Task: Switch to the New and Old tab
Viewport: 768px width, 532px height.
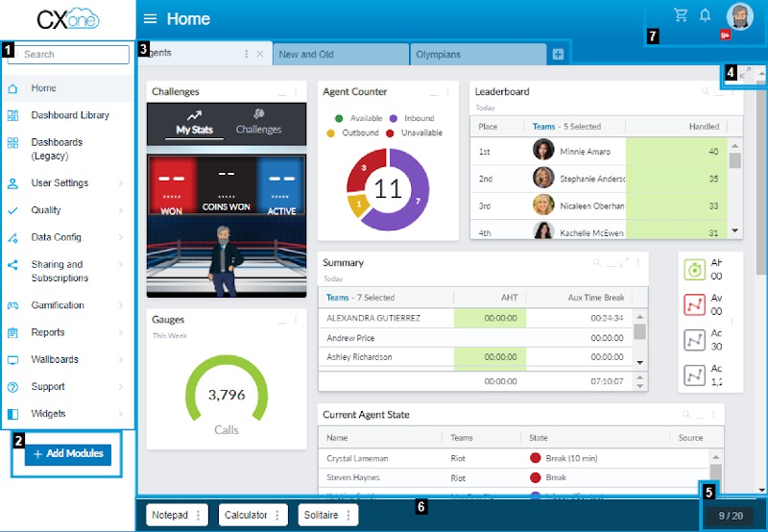Action: pos(341,55)
